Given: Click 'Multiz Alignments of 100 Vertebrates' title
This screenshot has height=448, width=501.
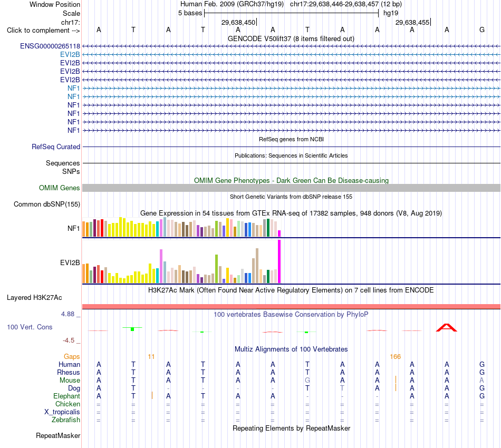Looking at the screenshot, I should point(291,349).
